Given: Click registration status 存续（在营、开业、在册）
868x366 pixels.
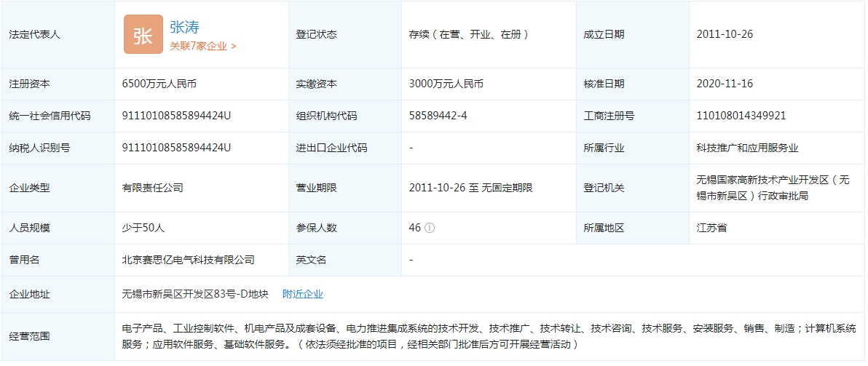Looking at the screenshot, I should point(469,34).
